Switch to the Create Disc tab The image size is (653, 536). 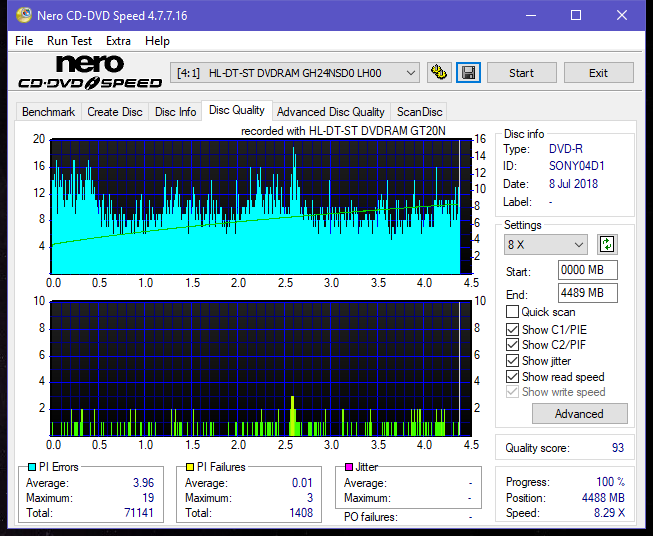point(115,112)
